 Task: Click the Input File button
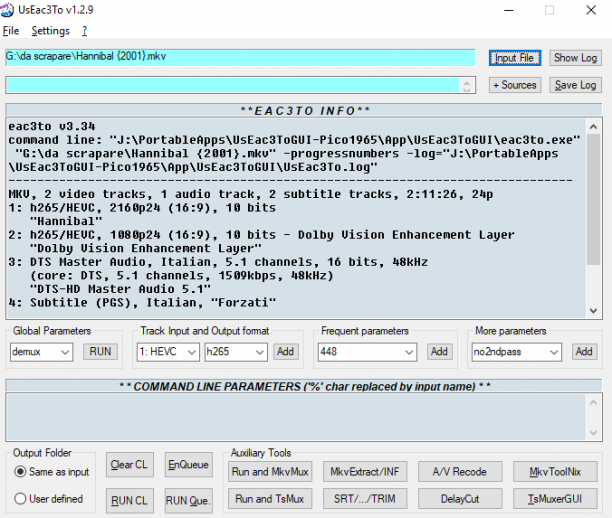(x=514, y=58)
